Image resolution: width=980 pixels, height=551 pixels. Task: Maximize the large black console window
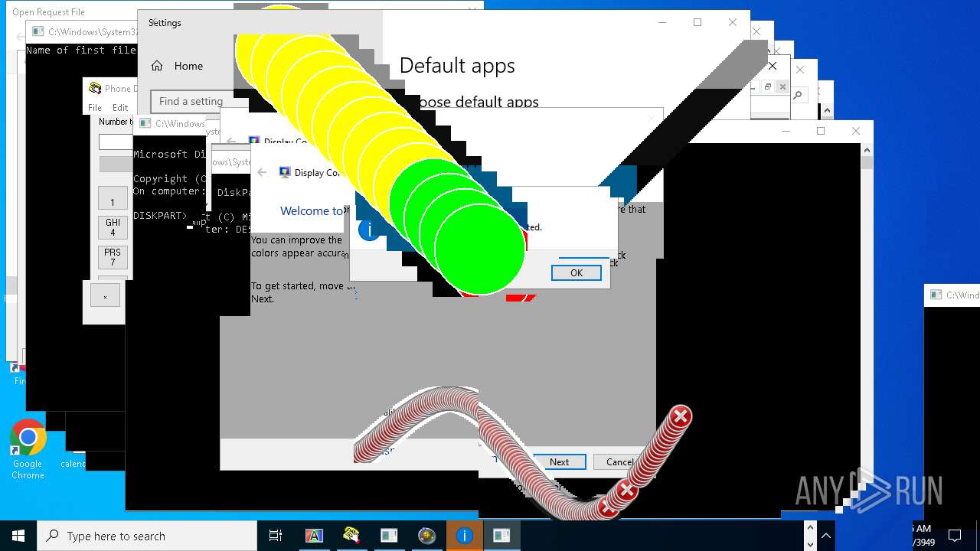pos(821,131)
